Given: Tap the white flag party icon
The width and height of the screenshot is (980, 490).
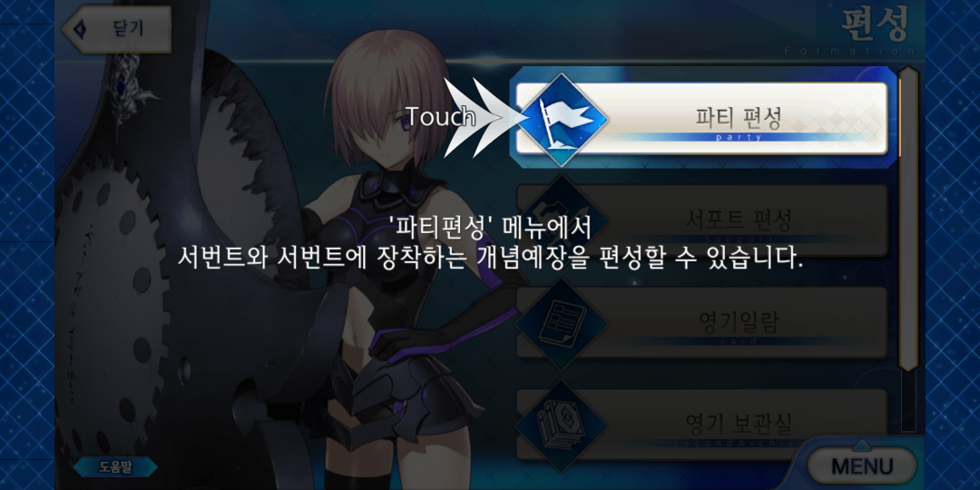Looking at the screenshot, I should (563, 119).
